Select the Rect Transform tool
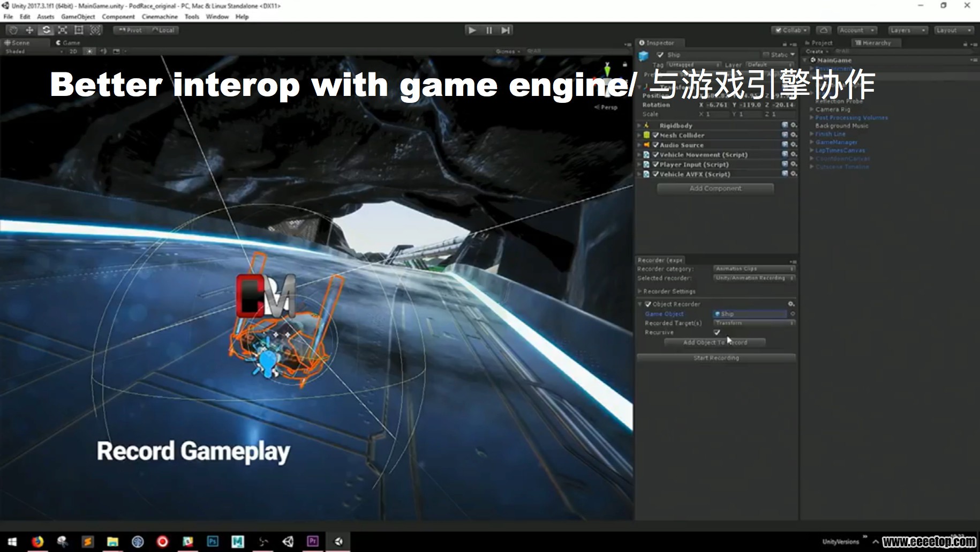Screen dimensions: 980x552 (79, 30)
